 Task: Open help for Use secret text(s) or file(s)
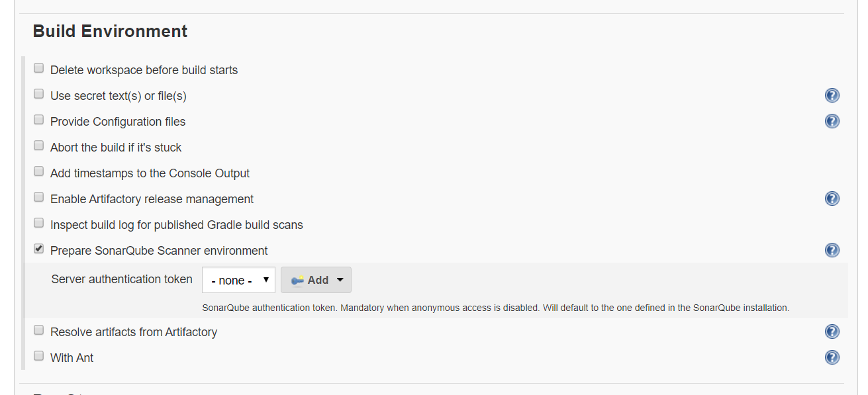832,95
